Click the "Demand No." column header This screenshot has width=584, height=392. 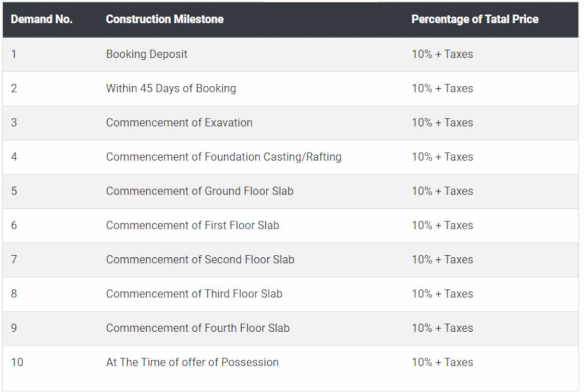pos(41,19)
